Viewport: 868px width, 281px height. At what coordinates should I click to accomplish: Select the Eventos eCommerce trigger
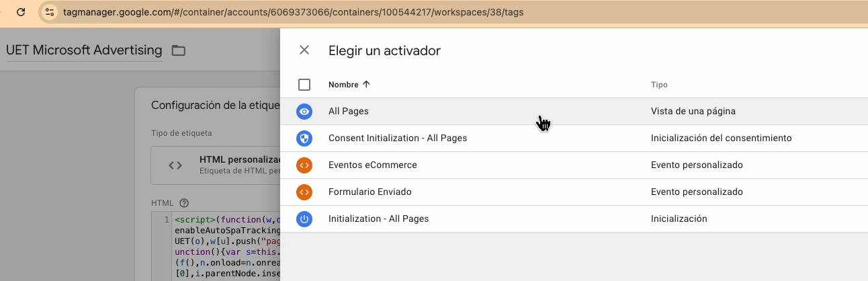pos(574,165)
